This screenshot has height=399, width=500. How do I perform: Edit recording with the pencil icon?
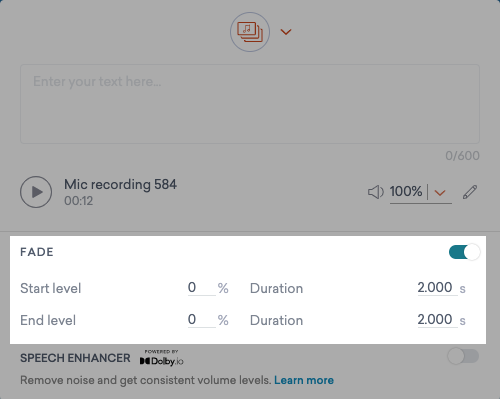point(470,192)
